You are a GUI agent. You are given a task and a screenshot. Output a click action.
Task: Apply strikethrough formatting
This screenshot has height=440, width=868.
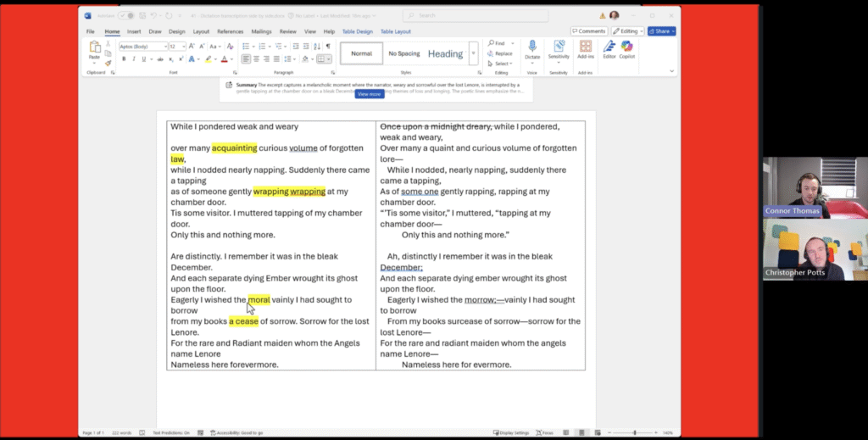pos(160,59)
